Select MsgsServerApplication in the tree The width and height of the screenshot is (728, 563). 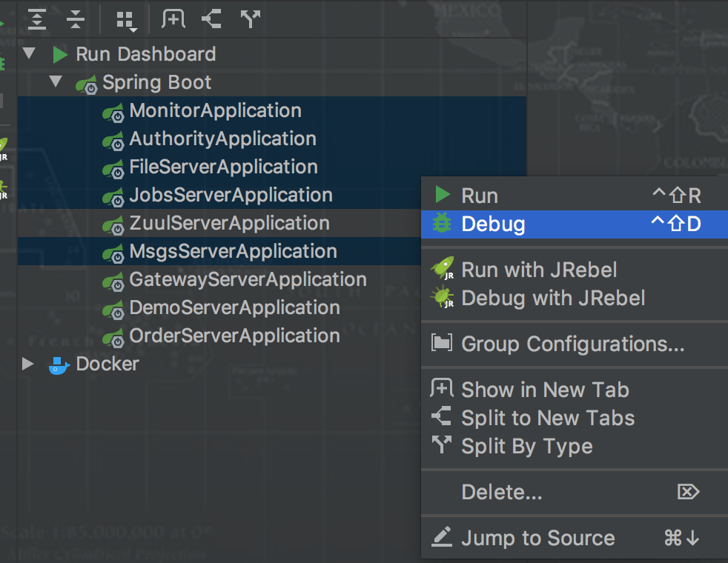coord(233,251)
